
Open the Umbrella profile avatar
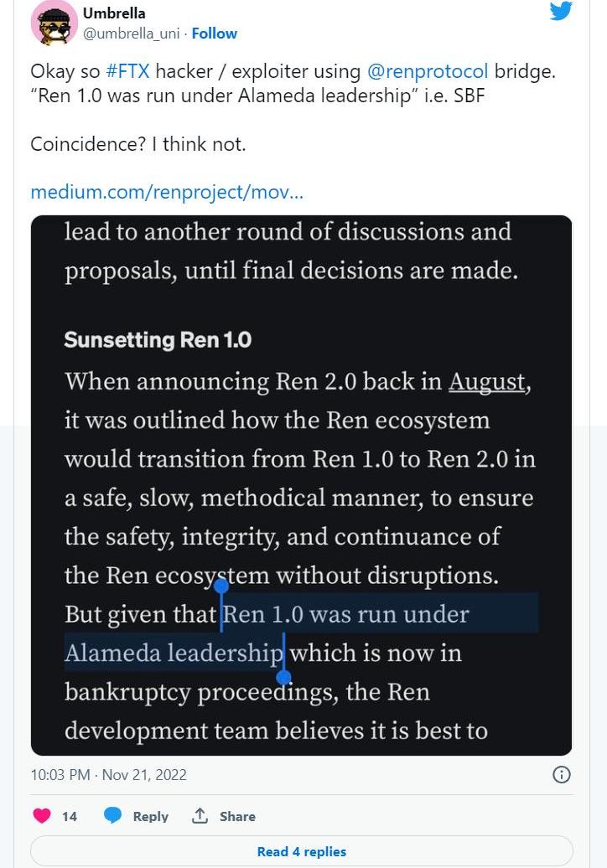(x=54, y=23)
